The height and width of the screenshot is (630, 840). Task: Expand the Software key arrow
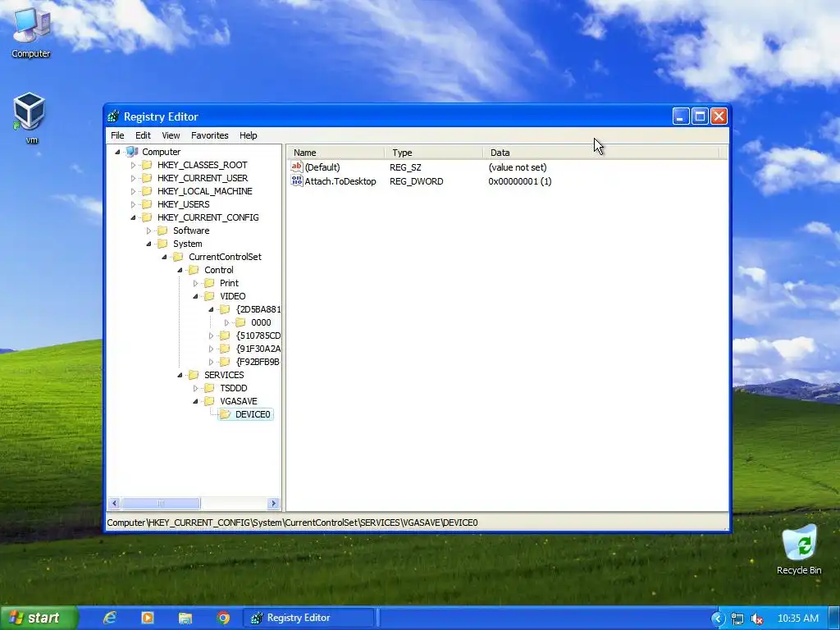tap(148, 231)
